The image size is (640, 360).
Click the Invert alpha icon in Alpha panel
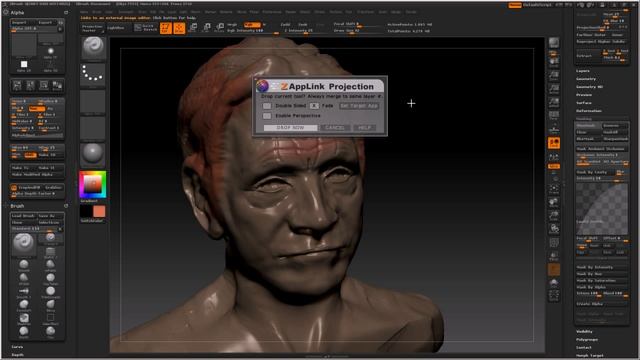point(57,85)
